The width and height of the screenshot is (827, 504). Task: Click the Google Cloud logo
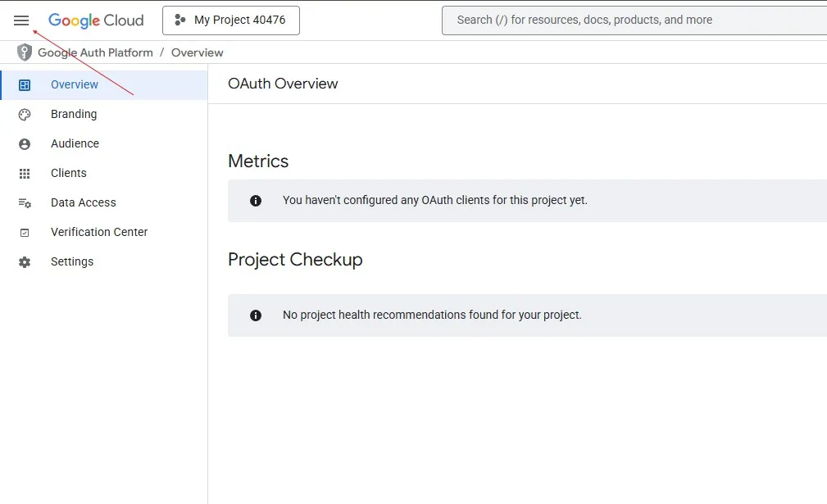(96, 20)
